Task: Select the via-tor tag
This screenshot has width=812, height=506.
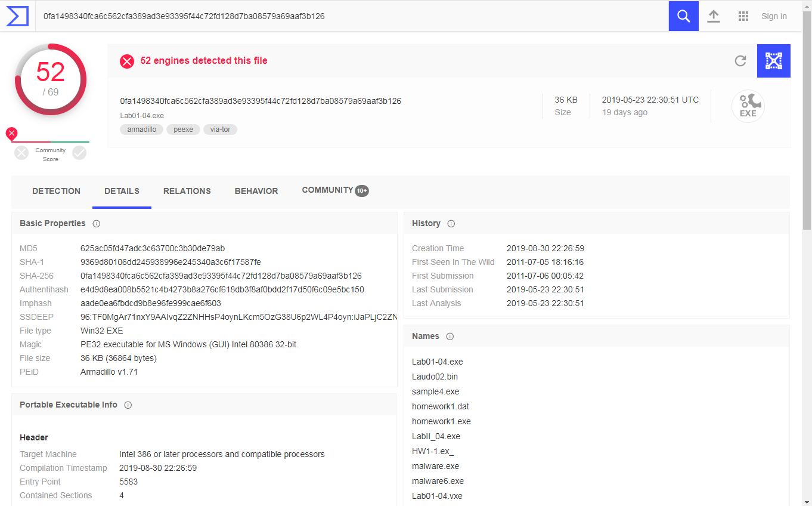Action: tap(220, 129)
